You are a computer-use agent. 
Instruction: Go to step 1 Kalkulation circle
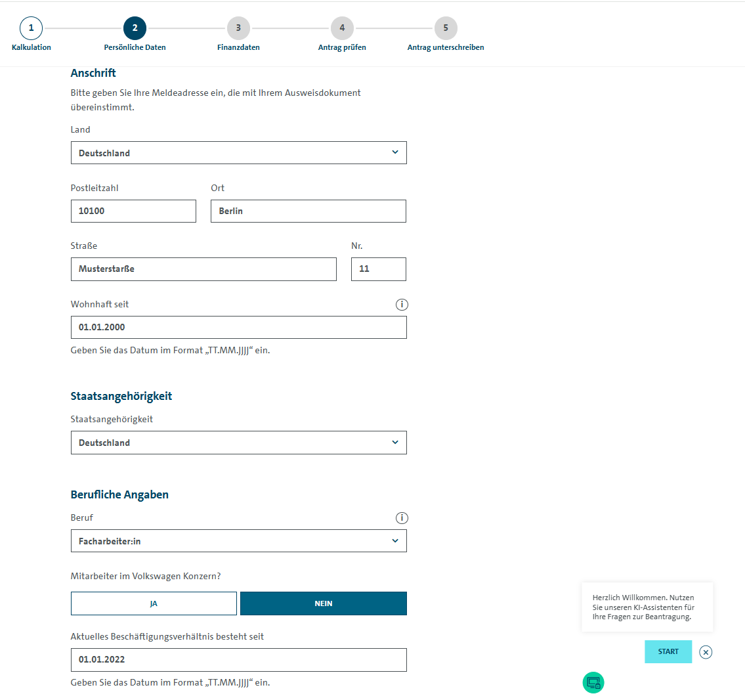31,28
